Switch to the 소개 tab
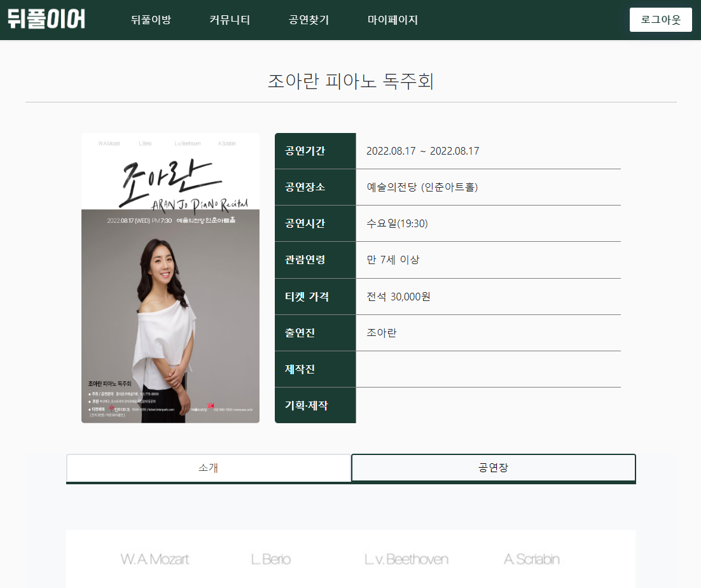This screenshot has height=588, width=701. 209,468
